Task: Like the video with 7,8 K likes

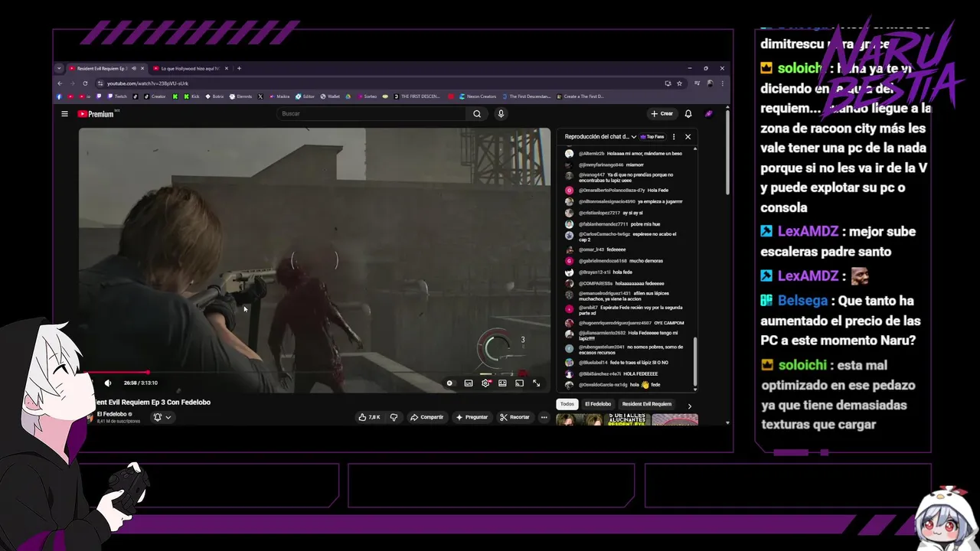Action: click(x=369, y=417)
